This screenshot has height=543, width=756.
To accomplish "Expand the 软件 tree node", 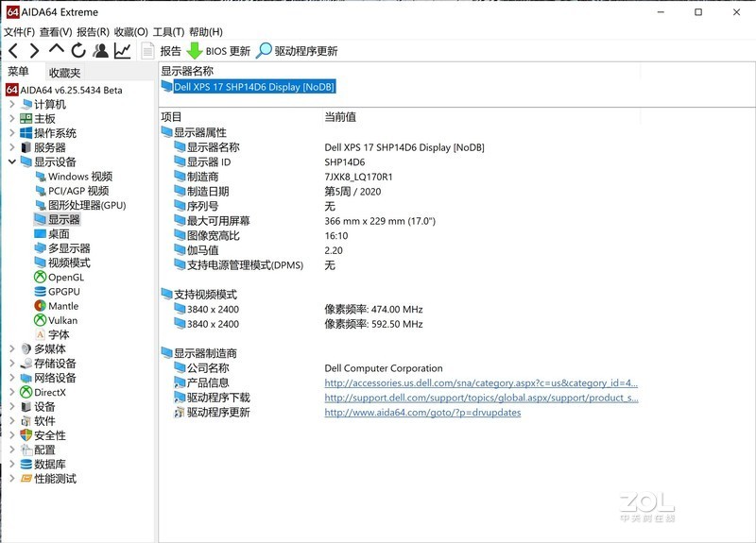I will (12, 421).
